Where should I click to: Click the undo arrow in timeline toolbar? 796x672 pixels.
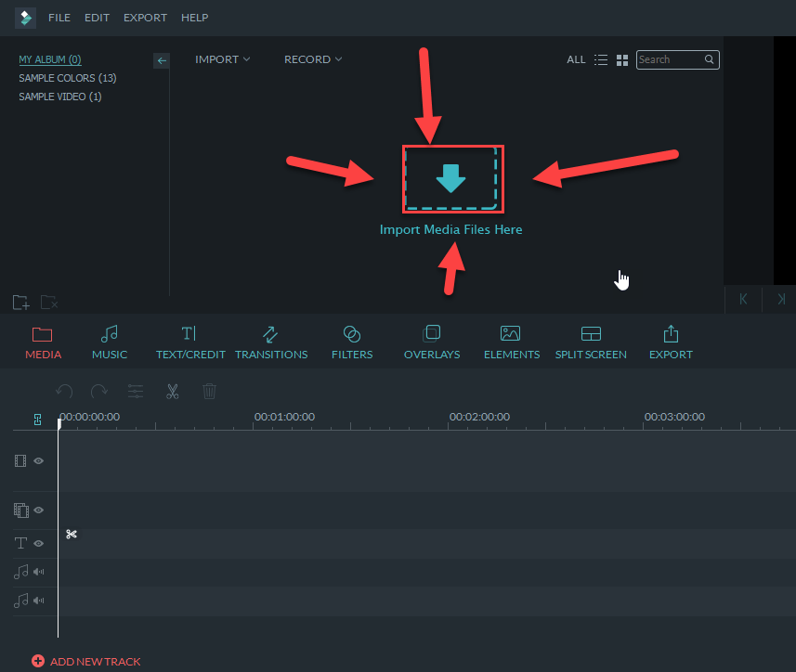coord(64,392)
